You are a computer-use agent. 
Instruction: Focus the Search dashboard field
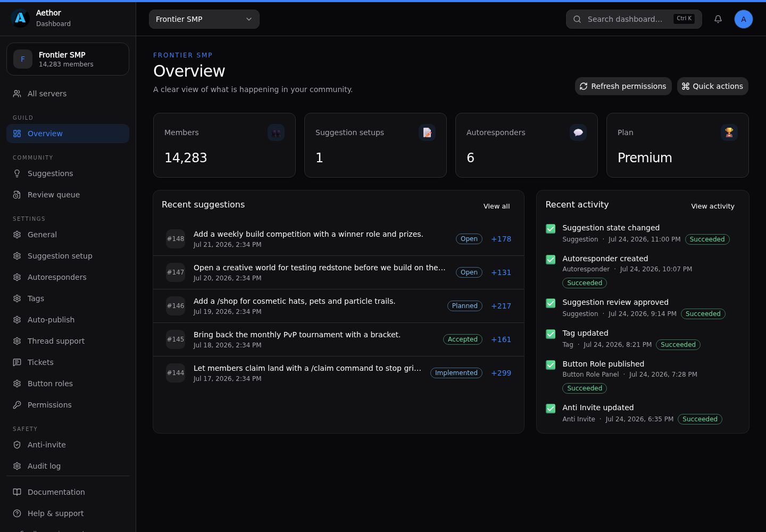[x=634, y=19]
